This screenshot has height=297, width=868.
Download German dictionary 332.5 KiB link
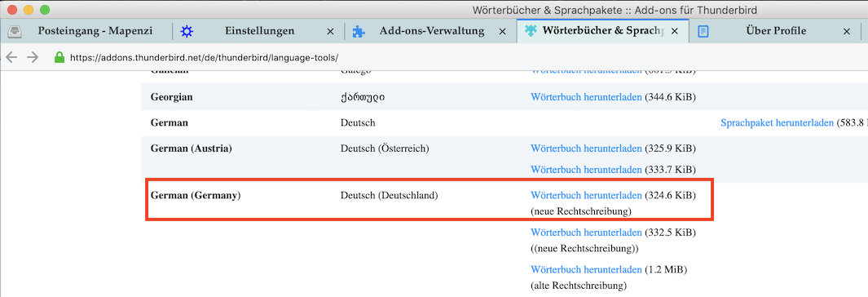click(x=586, y=233)
